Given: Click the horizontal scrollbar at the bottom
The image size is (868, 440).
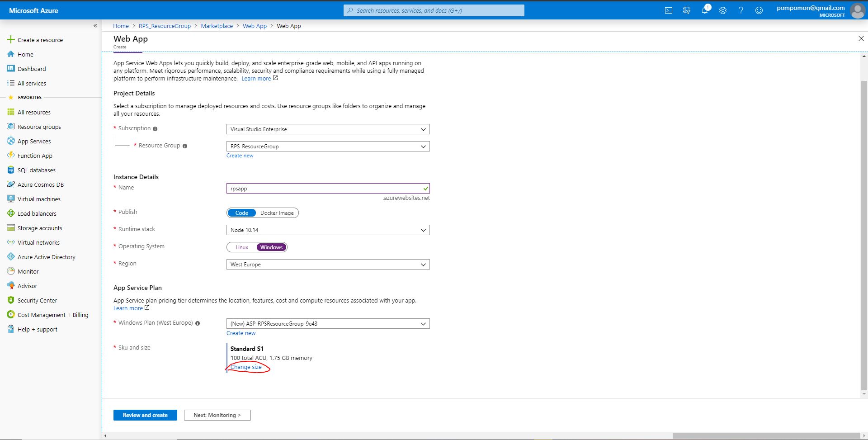Looking at the screenshot, I should click(x=766, y=436).
